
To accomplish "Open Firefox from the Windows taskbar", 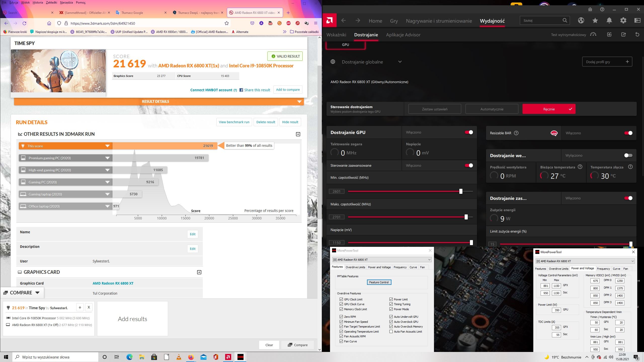I will click(x=191, y=357).
